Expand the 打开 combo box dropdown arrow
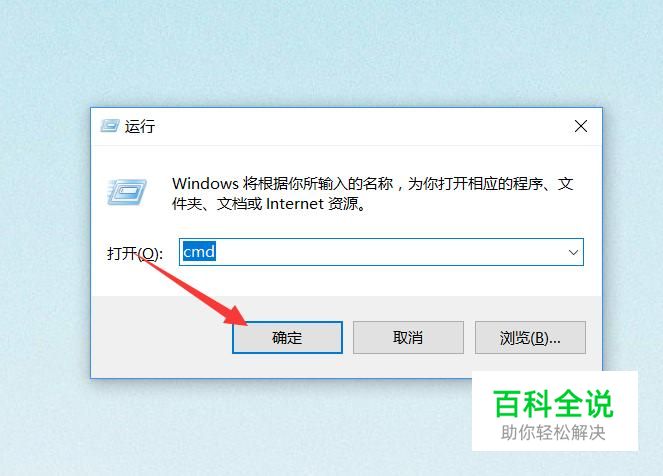 coord(573,252)
